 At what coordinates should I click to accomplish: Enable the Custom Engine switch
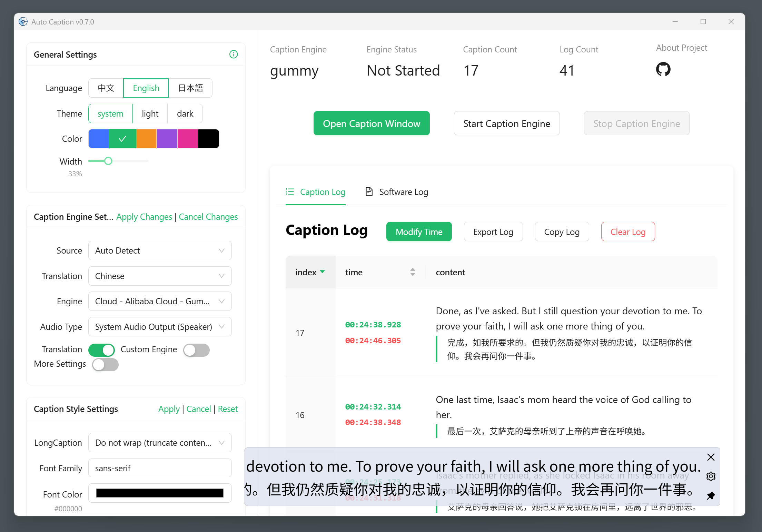(x=196, y=350)
